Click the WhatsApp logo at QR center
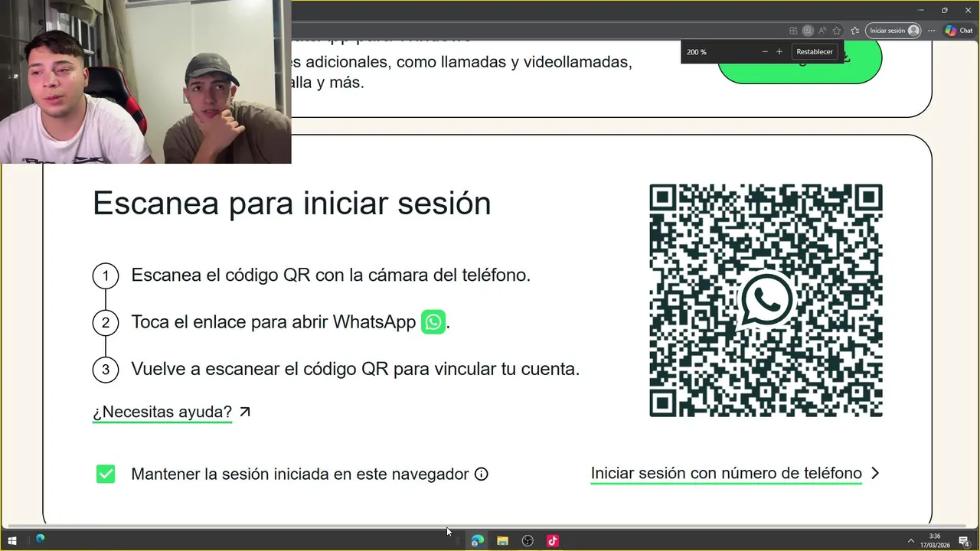 (x=766, y=300)
